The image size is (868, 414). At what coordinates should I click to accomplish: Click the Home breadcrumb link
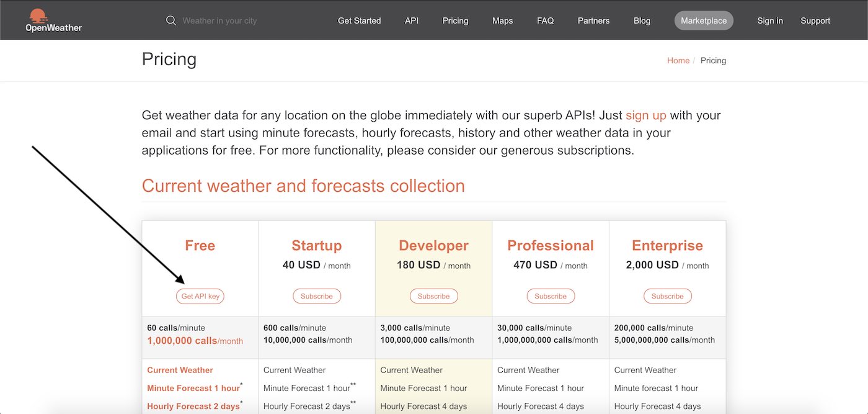pos(678,60)
